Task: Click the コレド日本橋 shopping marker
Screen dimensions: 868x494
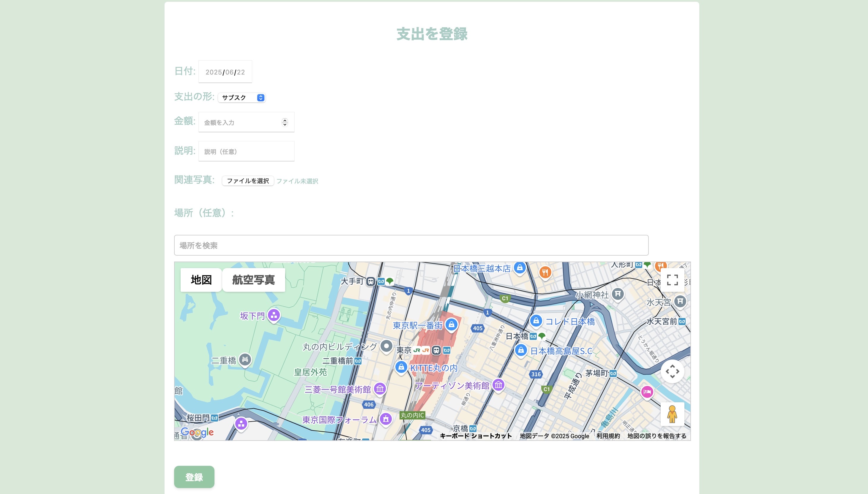Action: pos(536,321)
